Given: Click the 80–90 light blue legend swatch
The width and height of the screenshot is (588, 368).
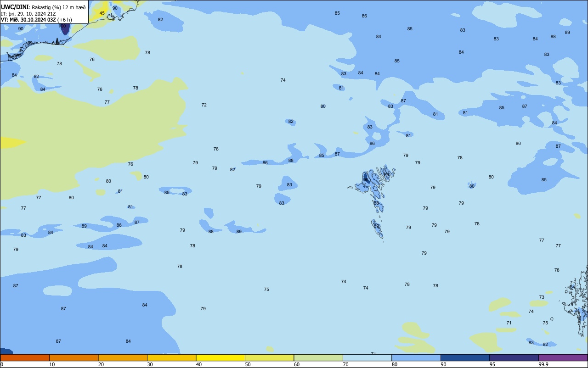Looking at the screenshot, I should 416,357.
